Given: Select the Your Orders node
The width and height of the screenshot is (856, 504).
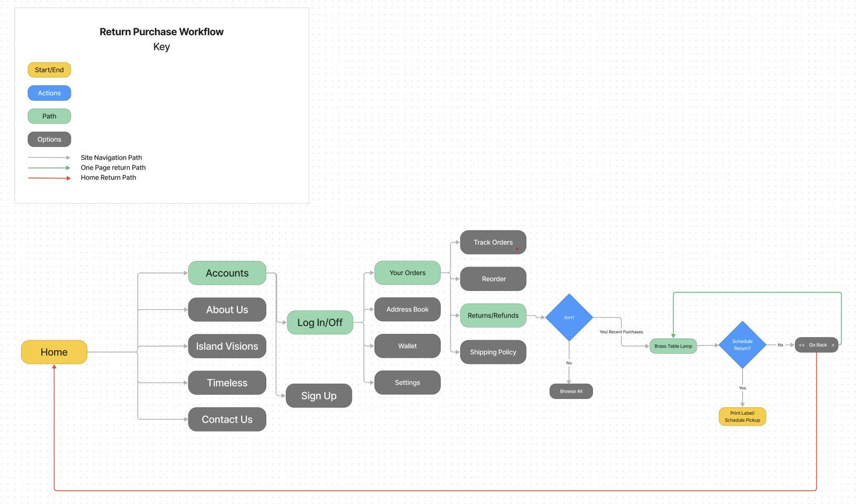Looking at the screenshot, I should click(x=408, y=273).
